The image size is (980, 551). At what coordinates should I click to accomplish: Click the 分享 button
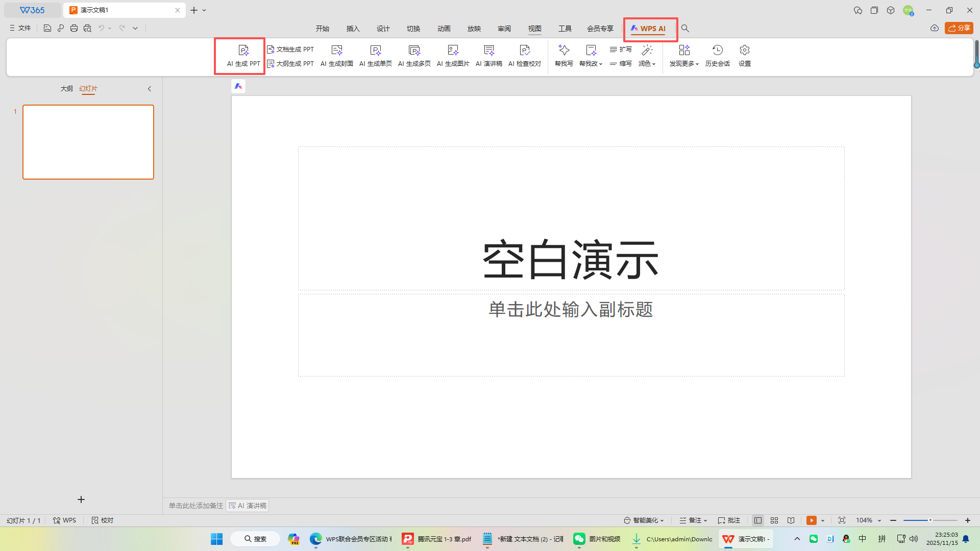[960, 28]
